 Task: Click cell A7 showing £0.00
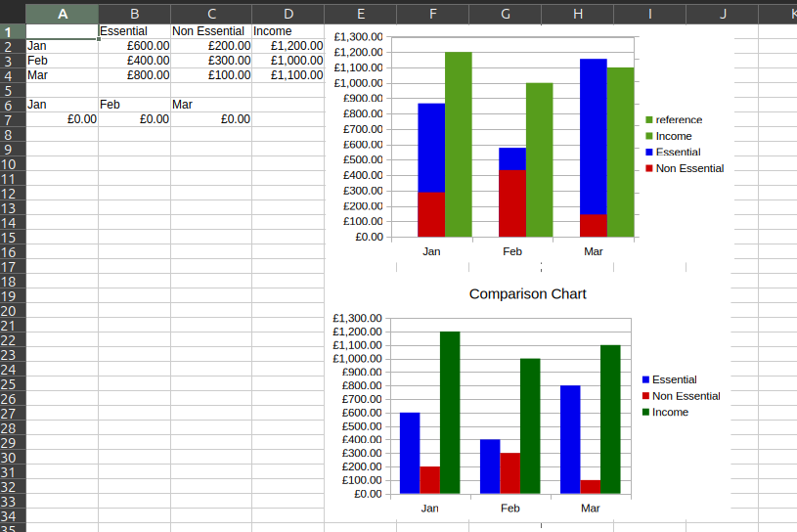[62, 119]
